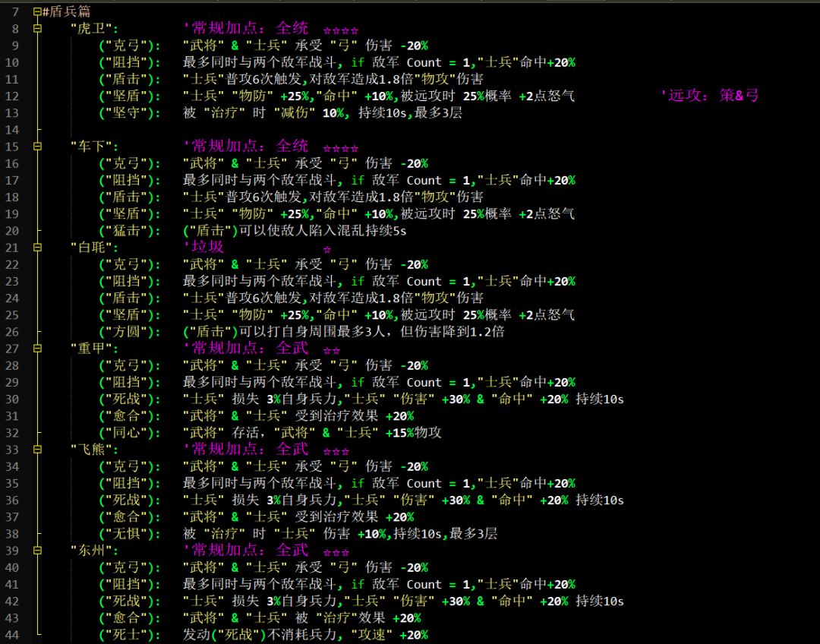Collapse the "车下" block fold marker

[x=37, y=147]
